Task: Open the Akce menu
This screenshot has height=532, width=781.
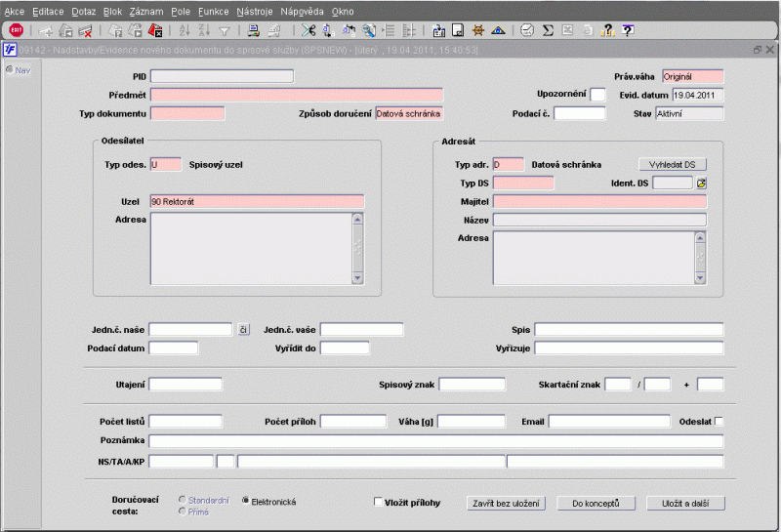Action: [15, 12]
